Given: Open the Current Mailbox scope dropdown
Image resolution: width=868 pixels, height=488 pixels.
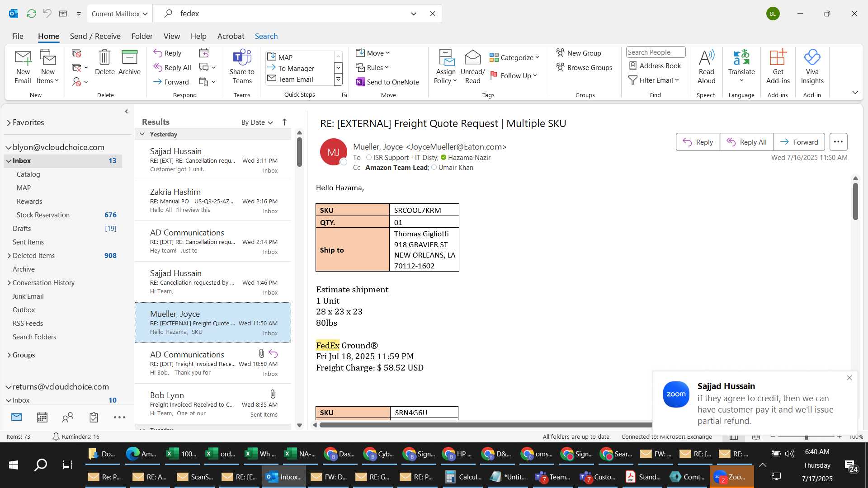Looking at the screenshot, I should click(x=119, y=14).
